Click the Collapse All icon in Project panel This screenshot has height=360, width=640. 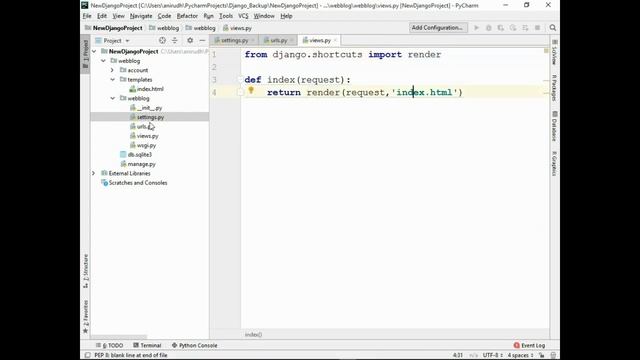174,40
